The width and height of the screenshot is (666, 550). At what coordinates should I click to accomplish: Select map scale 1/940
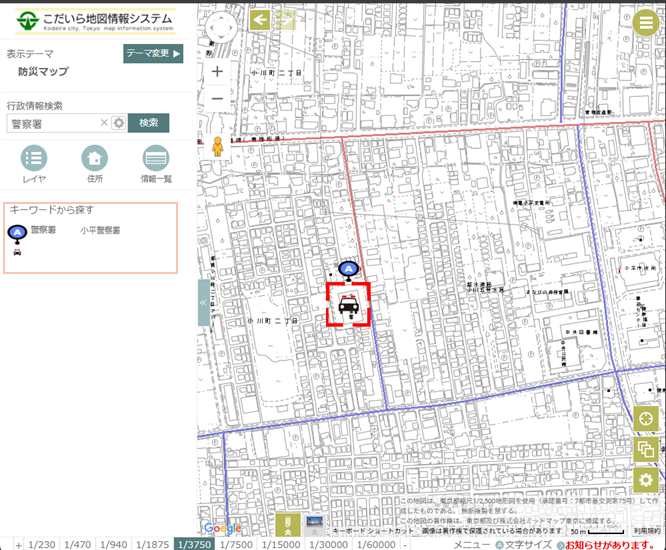(x=113, y=544)
